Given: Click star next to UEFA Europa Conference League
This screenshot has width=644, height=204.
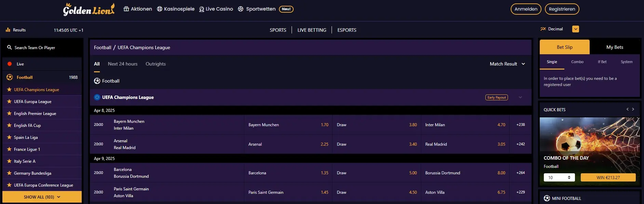Looking at the screenshot, I should pos(9,185).
